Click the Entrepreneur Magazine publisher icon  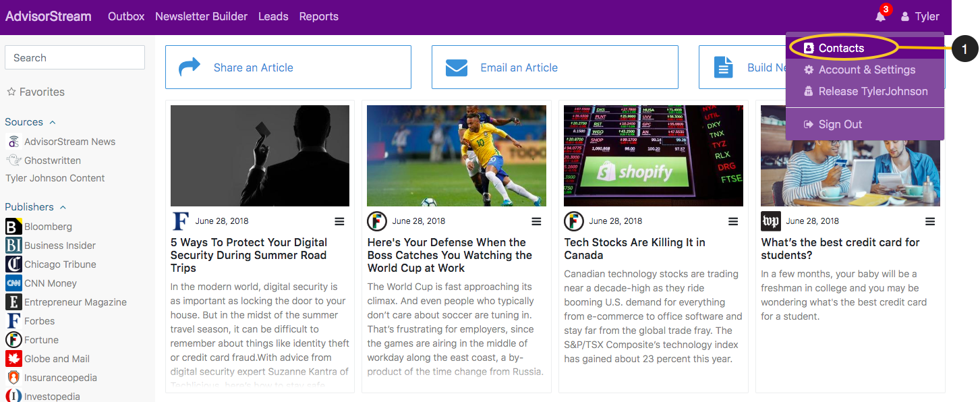coord(13,301)
